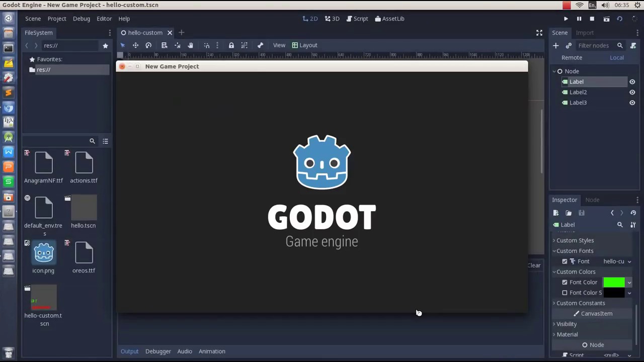Image resolution: width=644 pixels, height=362 pixels.
Task: Open the Scene menu
Action: pos(33,19)
